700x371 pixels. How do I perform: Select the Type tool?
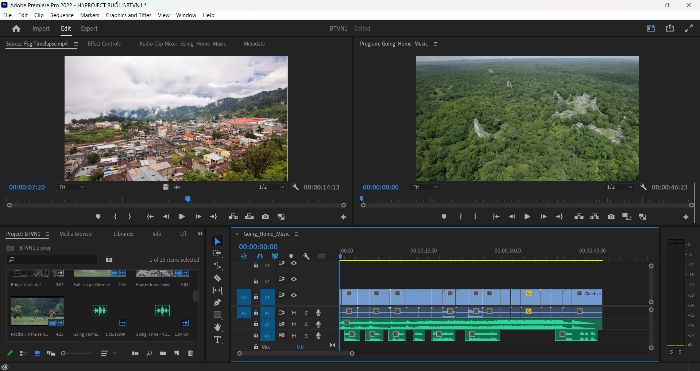click(217, 340)
